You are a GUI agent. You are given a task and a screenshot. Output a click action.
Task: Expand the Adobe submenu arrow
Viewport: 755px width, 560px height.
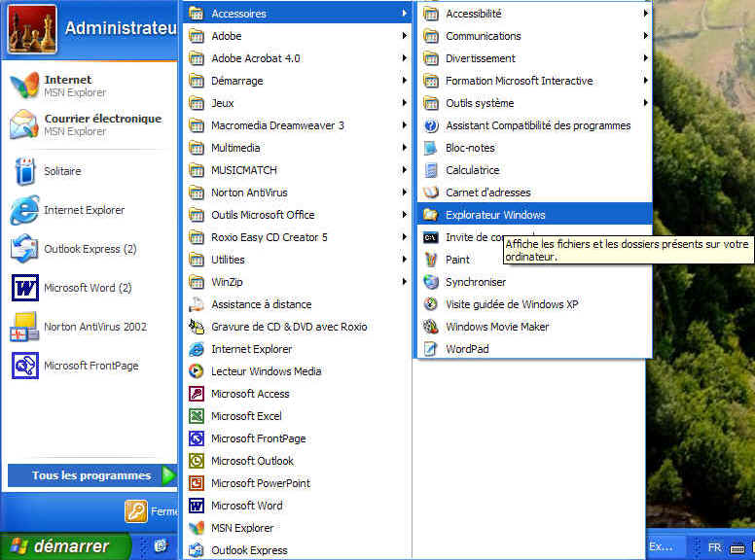405,36
